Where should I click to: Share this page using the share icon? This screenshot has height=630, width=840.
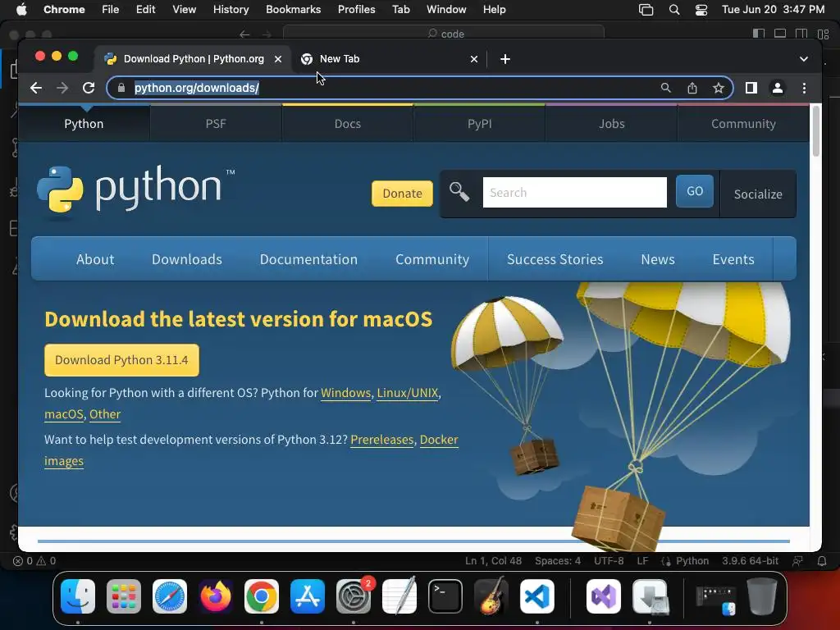point(692,88)
